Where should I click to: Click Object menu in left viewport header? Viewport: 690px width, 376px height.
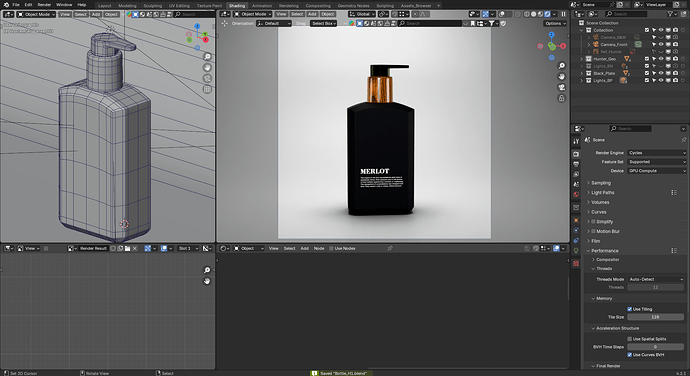[111, 14]
